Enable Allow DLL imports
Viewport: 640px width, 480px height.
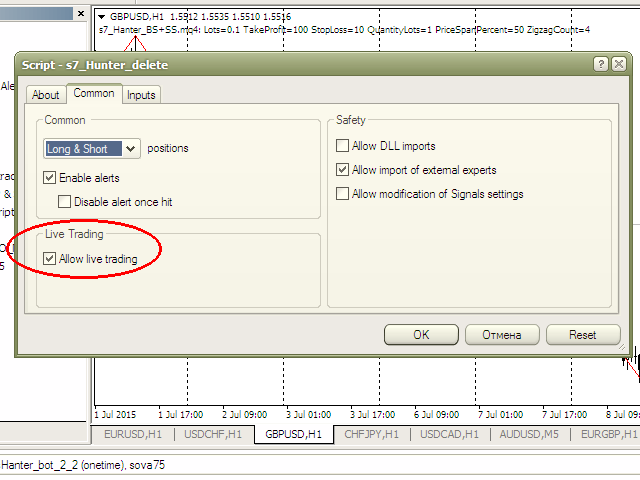[x=342, y=146]
